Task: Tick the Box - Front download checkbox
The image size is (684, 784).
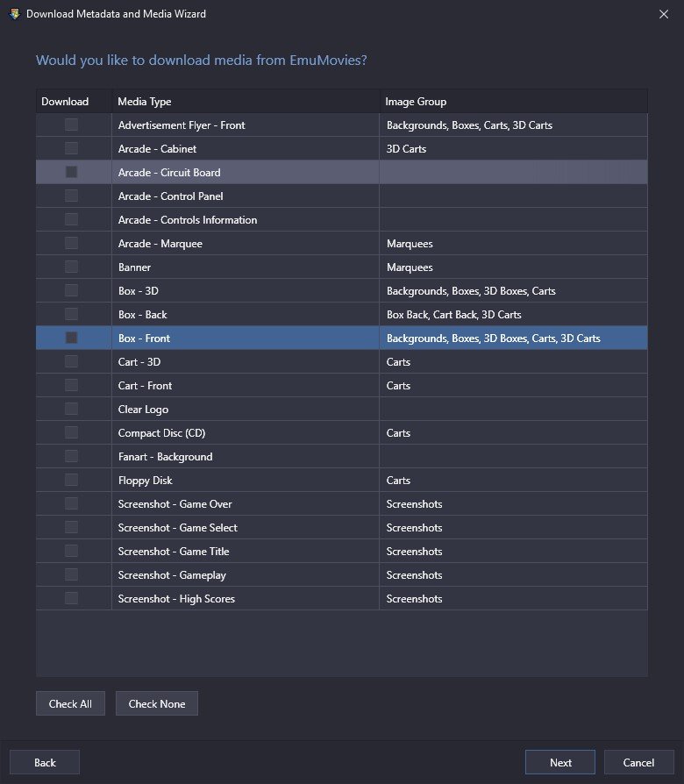Action: (x=72, y=338)
